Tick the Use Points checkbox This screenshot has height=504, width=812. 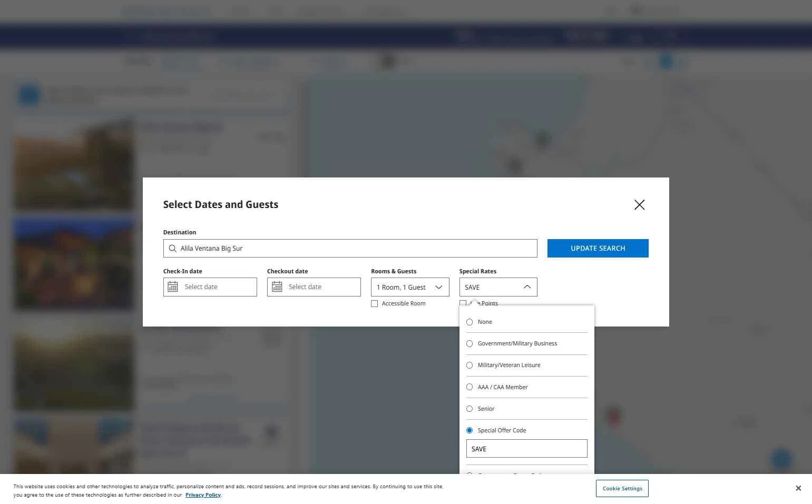coord(463,303)
